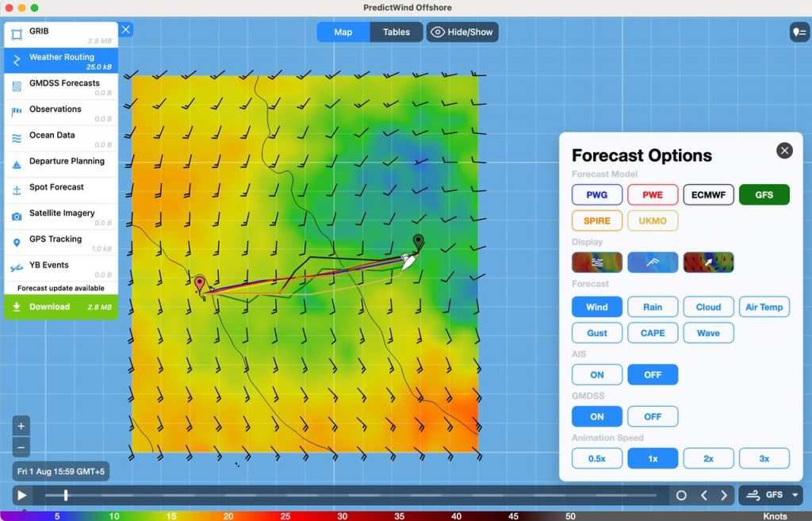
Task: Open GPS Tracking label
Action: [56, 239]
